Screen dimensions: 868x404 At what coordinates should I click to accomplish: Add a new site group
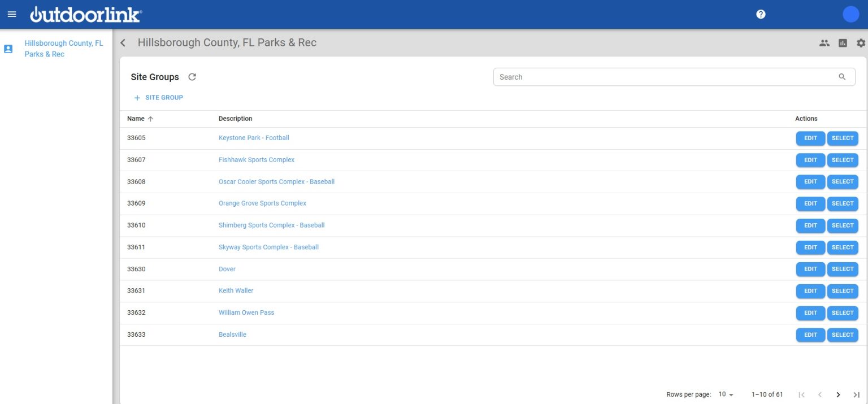[x=159, y=98]
